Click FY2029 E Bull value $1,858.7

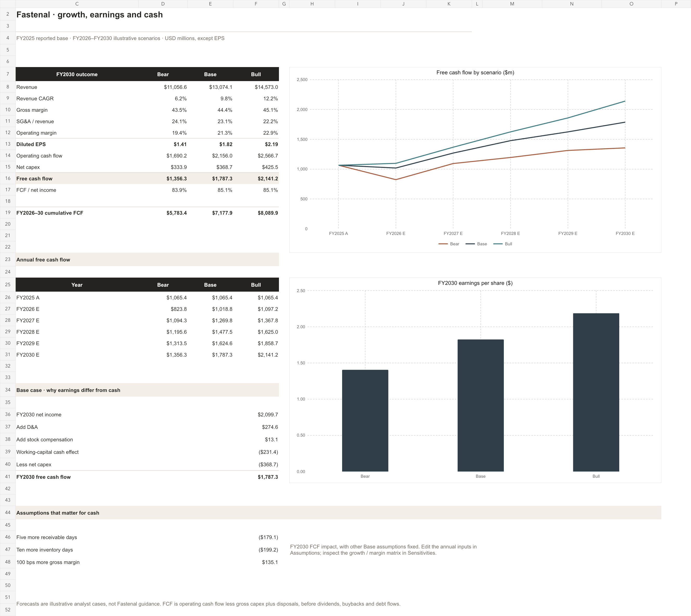pyautogui.click(x=268, y=343)
